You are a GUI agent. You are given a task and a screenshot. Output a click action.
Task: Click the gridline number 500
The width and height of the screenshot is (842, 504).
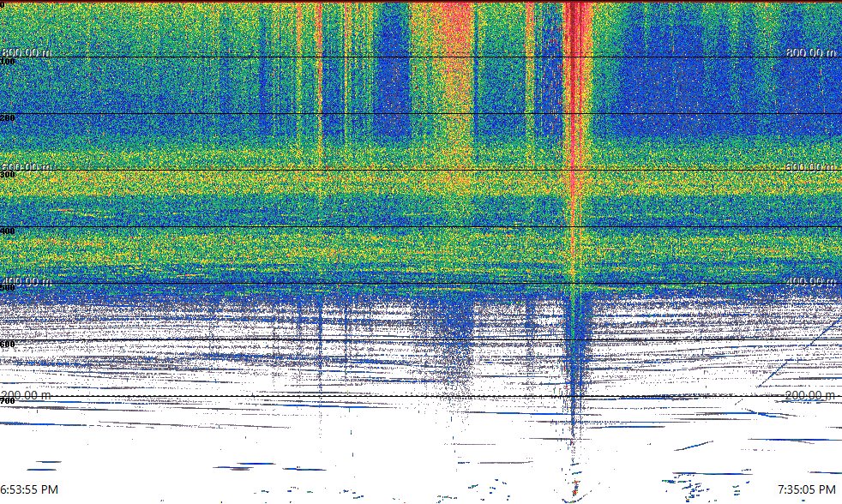tap(8, 288)
